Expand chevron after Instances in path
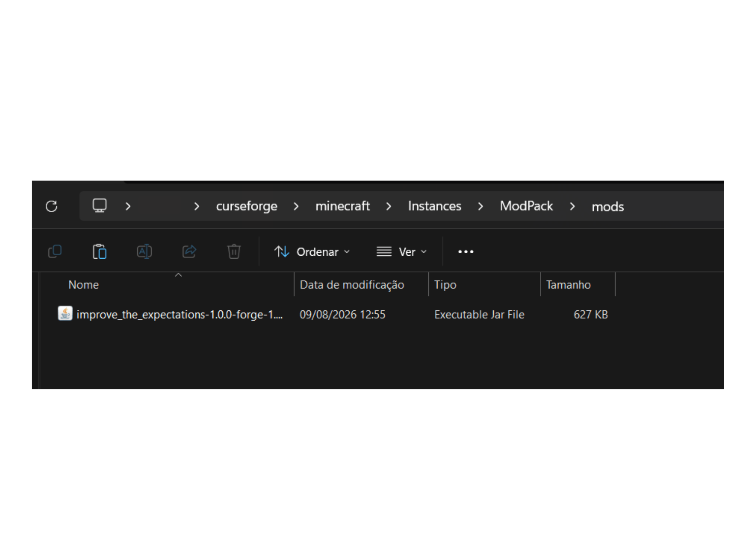Screen dimensions: 756x534 tap(480, 206)
